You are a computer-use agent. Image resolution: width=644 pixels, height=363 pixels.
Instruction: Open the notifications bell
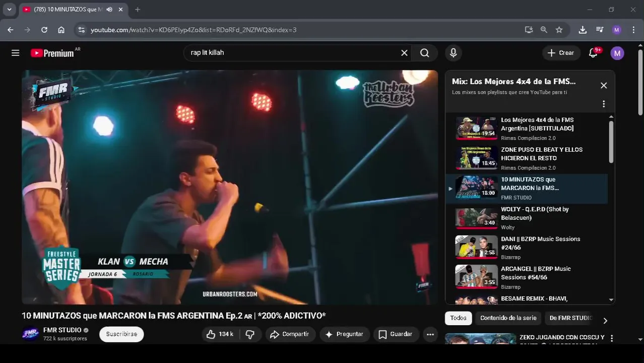(x=593, y=53)
